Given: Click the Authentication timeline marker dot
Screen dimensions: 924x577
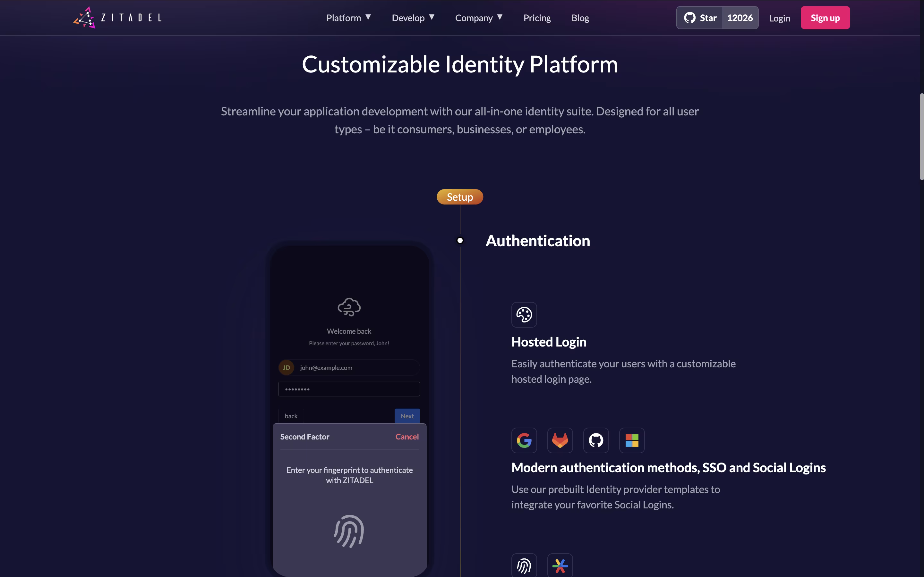Looking at the screenshot, I should tap(460, 240).
